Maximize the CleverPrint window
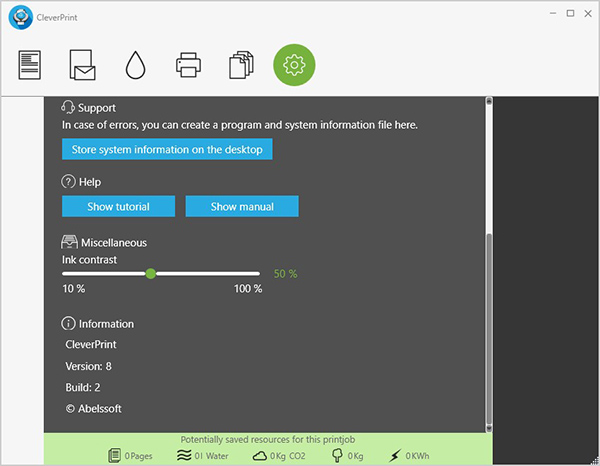This screenshot has width=600, height=466. (x=571, y=13)
